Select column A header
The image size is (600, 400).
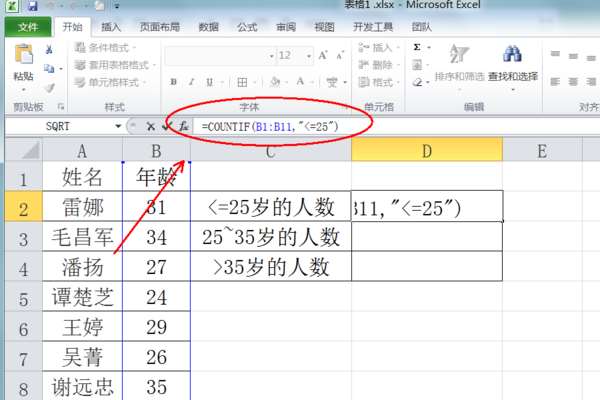82,151
